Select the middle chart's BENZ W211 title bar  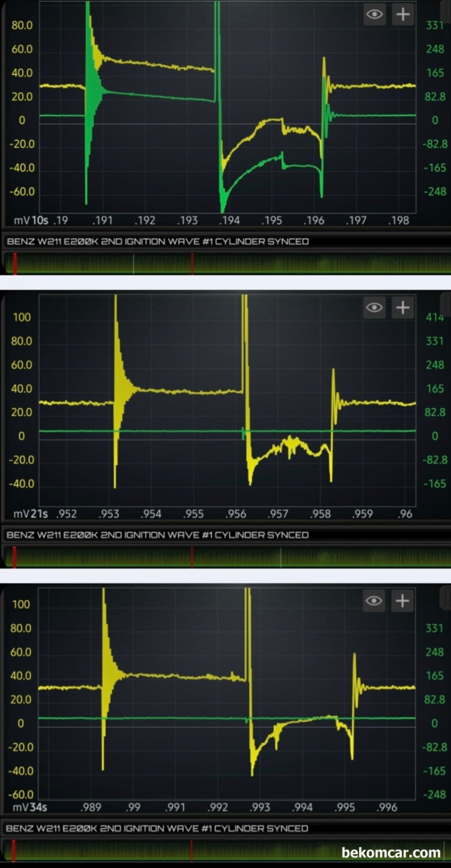pyautogui.click(x=157, y=535)
